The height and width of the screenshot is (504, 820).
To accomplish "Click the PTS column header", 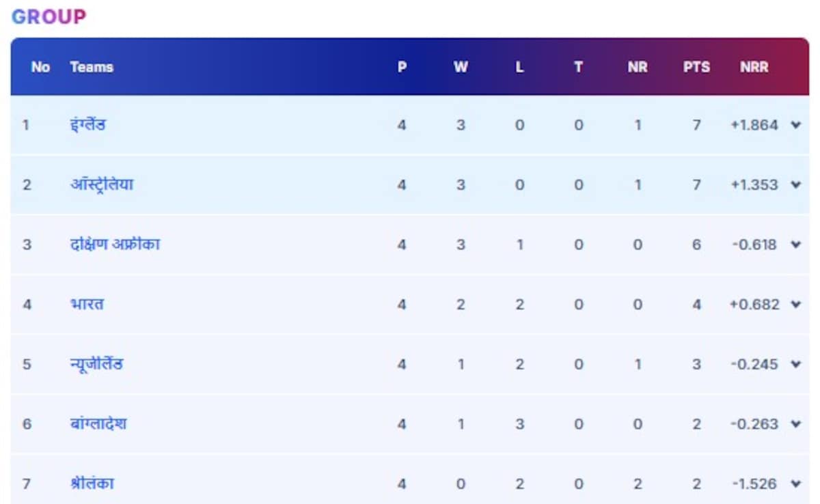I will (696, 67).
